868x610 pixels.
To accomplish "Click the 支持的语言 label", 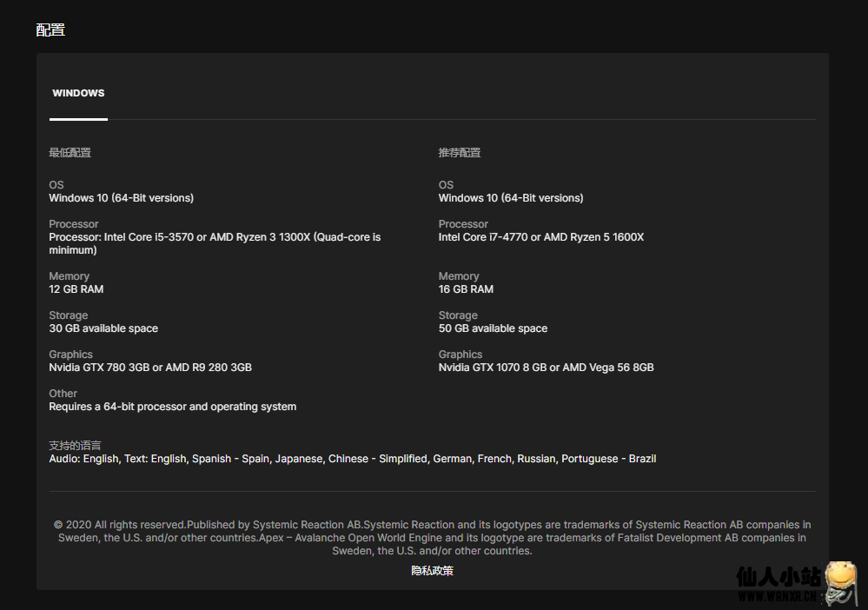I will [x=75, y=446].
